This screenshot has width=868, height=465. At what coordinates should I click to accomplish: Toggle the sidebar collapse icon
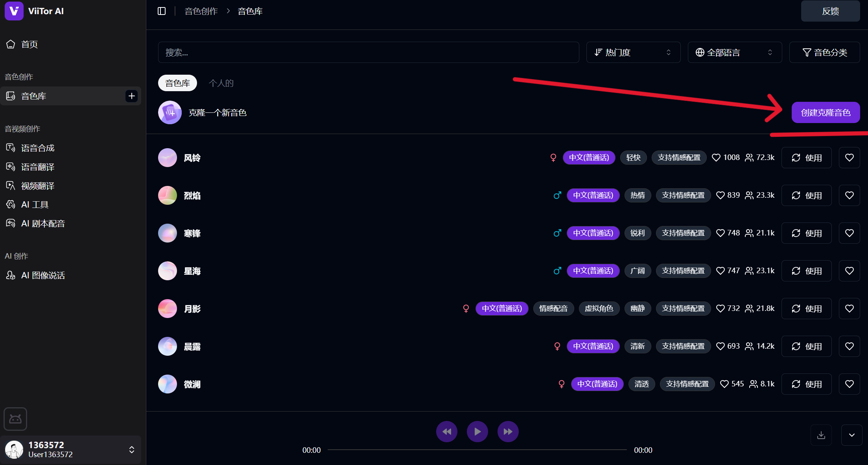[x=162, y=11]
